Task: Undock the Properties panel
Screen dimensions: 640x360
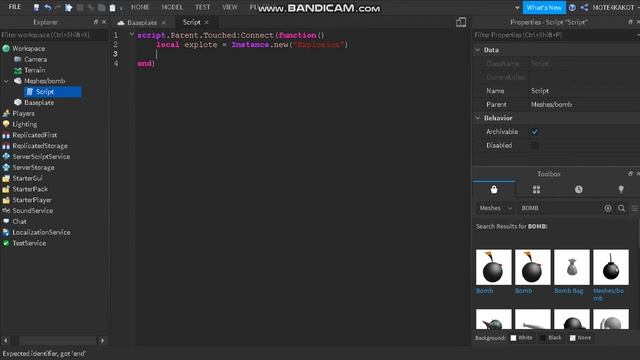Action: click(631, 22)
